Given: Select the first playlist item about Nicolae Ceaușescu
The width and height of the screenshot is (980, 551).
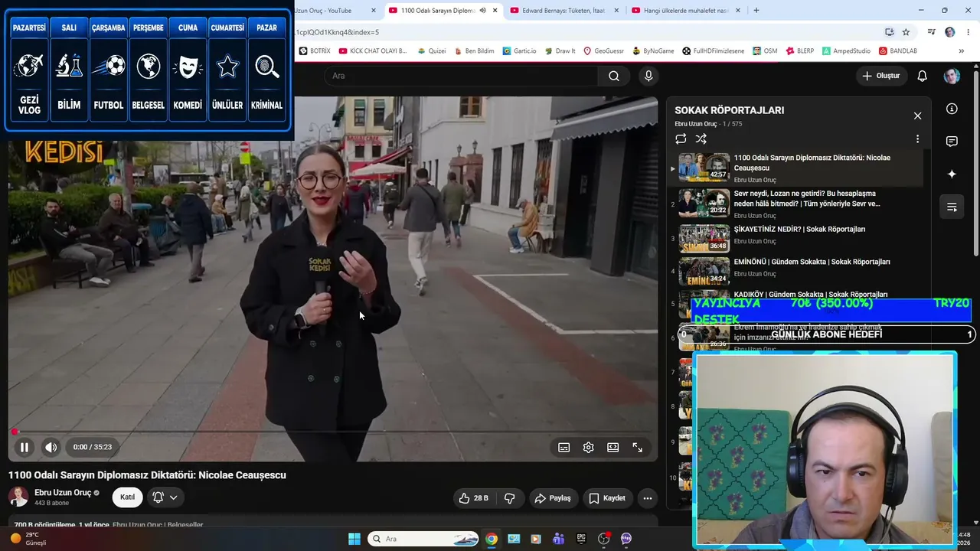Looking at the screenshot, I should (x=796, y=168).
